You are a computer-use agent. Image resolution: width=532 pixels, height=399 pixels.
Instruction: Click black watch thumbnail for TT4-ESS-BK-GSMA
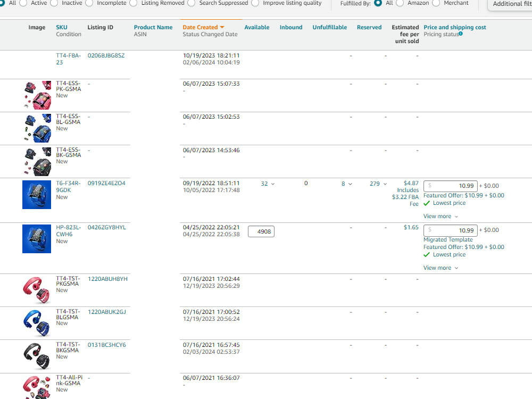(x=37, y=161)
